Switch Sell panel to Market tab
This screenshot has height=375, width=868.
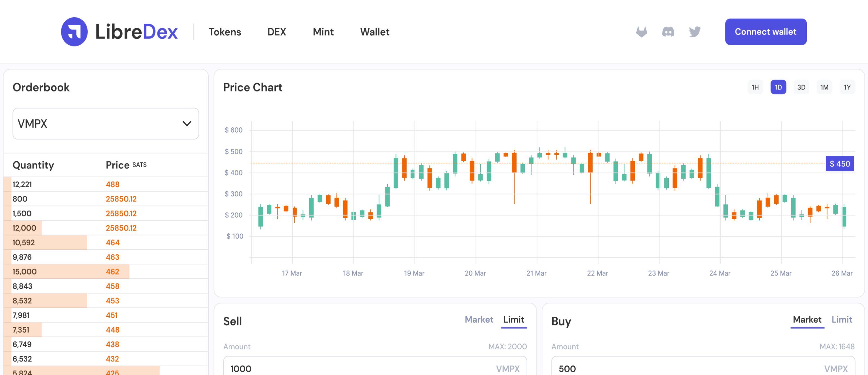coord(479,319)
